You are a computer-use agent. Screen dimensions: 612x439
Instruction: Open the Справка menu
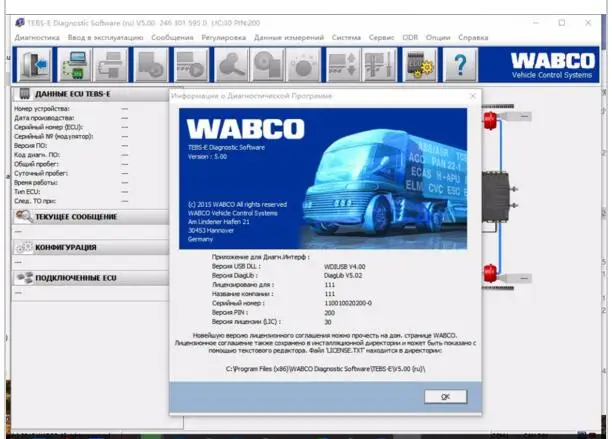pyautogui.click(x=473, y=37)
